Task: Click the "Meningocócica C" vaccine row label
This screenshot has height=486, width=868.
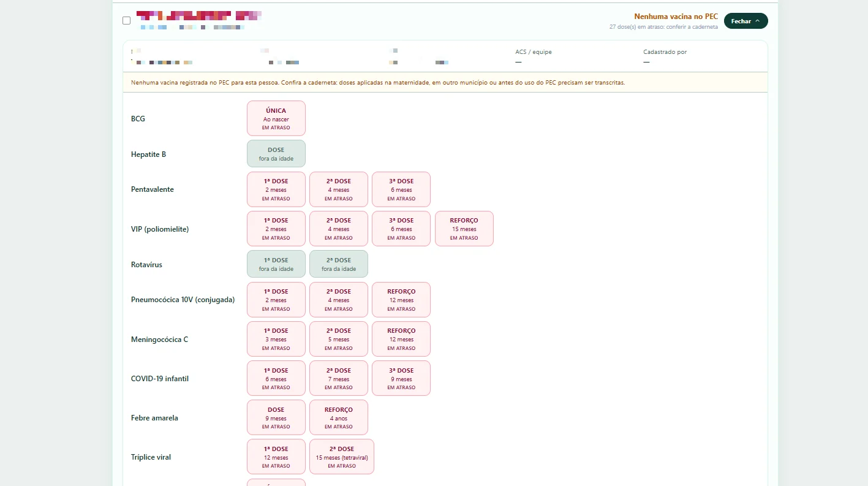Action: 159,340
